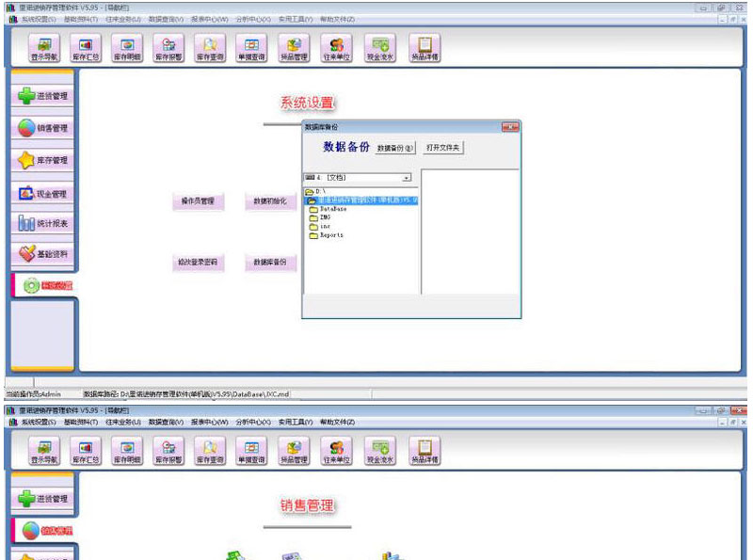The height and width of the screenshot is (560, 753).
Task: Open 货品管理 in the lower window toolbar
Action: [x=294, y=451]
